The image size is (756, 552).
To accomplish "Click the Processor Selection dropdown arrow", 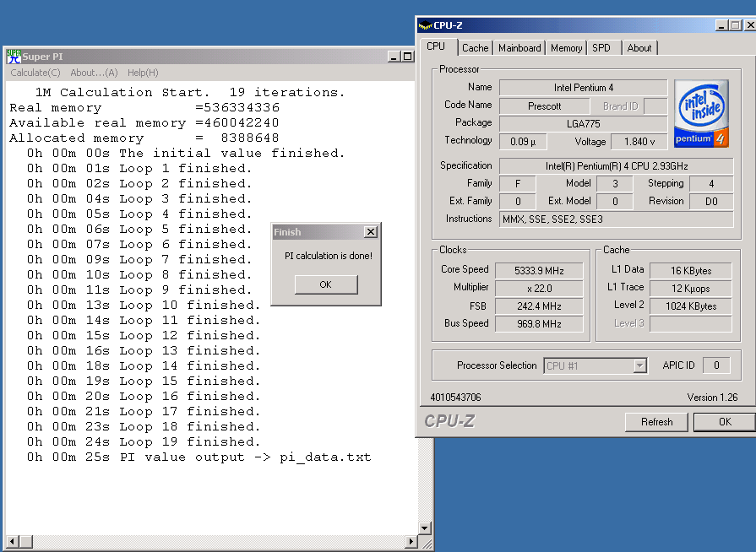I will click(639, 366).
